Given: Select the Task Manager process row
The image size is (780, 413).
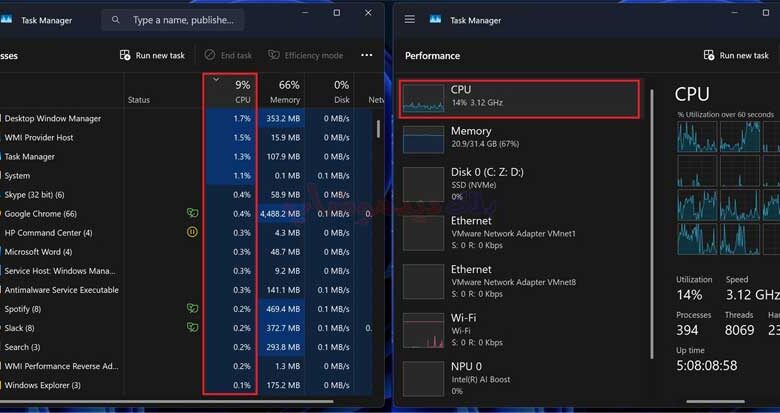Looking at the screenshot, I should point(186,157).
